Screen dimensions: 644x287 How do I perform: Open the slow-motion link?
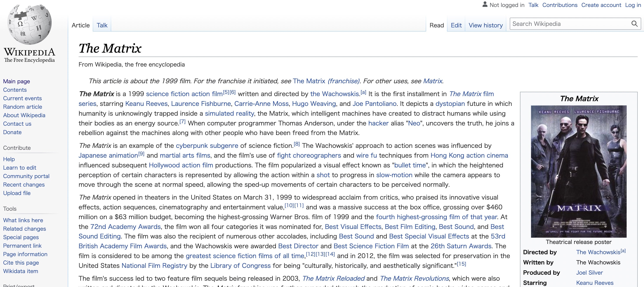(394, 175)
